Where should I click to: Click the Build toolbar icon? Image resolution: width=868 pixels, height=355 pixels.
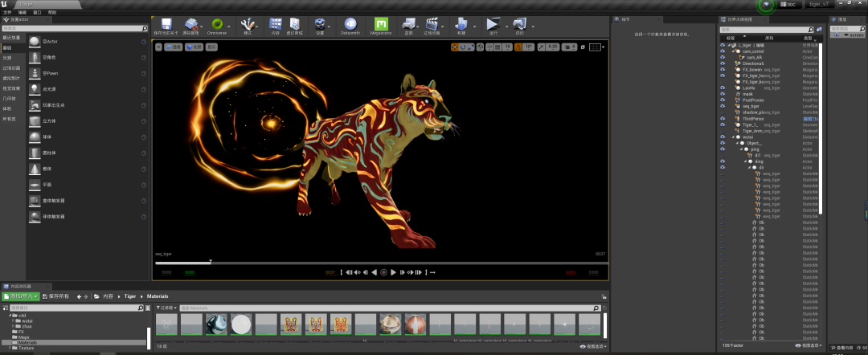[x=461, y=24]
